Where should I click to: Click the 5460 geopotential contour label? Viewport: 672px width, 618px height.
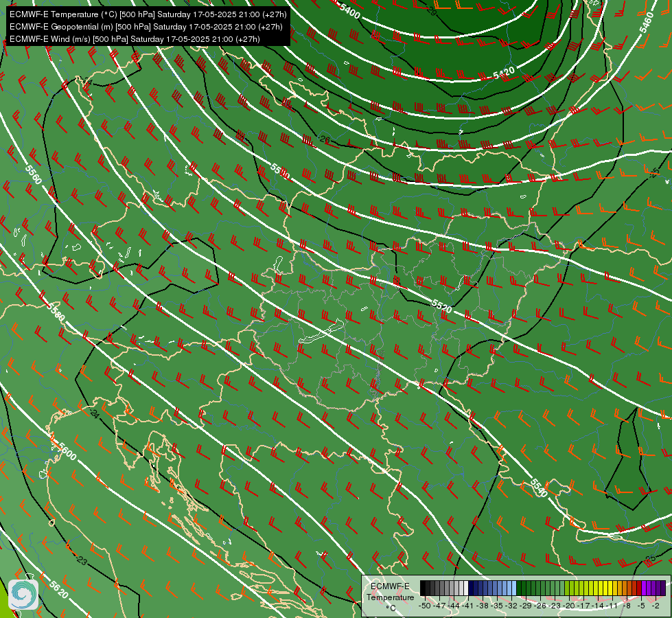click(x=647, y=22)
